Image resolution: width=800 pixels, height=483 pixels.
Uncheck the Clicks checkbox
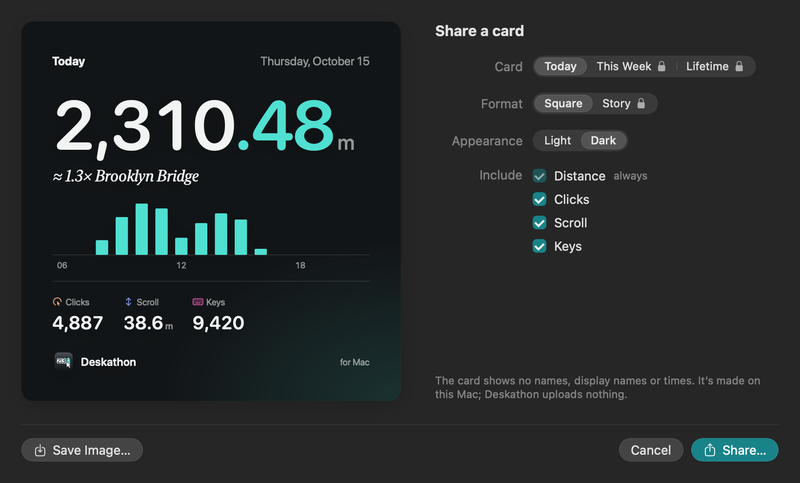pyautogui.click(x=539, y=199)
